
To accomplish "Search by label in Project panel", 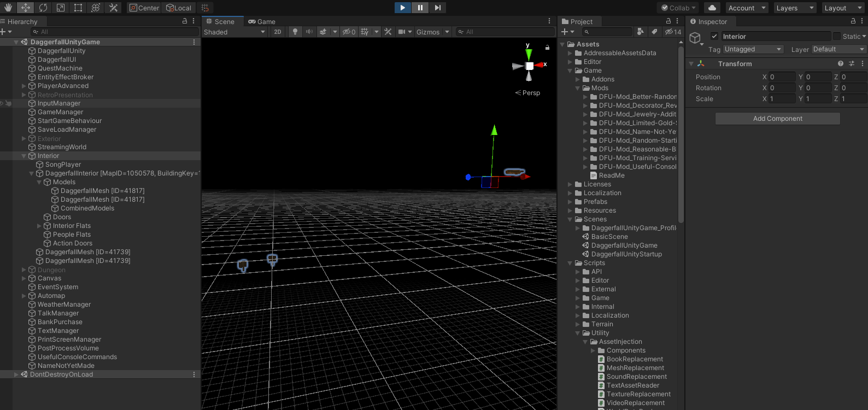I will pos(654,32).
